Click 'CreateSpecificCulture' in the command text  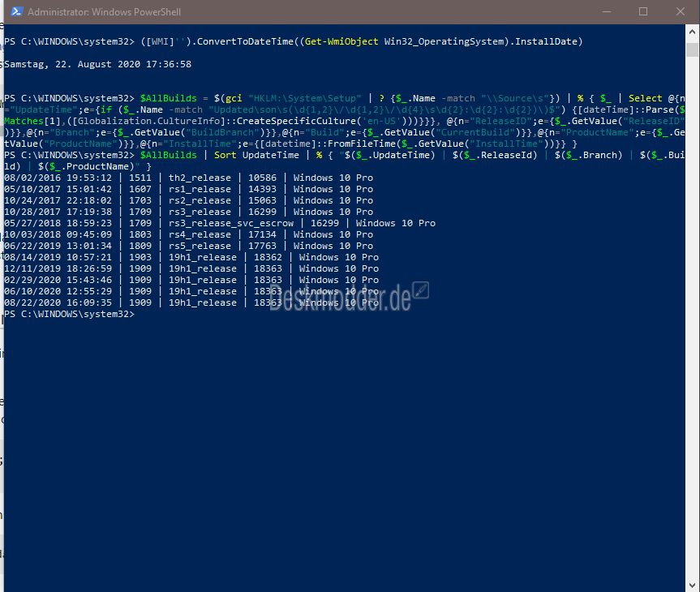pyautogui.click(x=296, y=121)
